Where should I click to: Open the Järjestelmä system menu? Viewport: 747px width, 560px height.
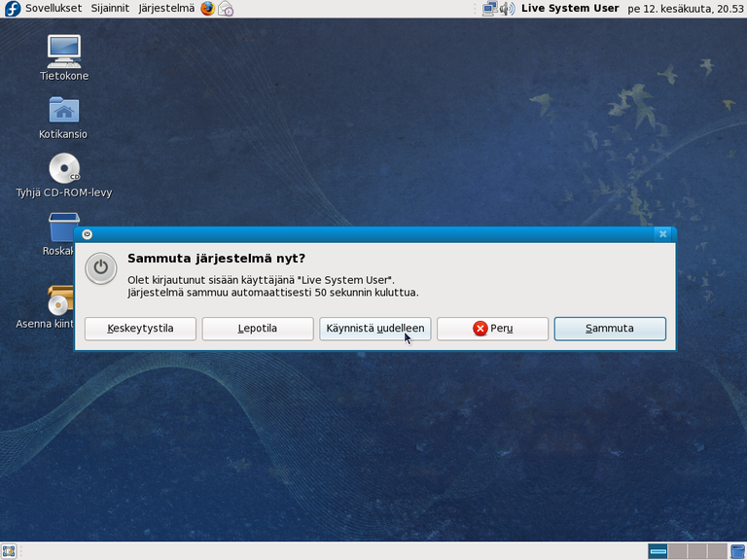point(166,9)
